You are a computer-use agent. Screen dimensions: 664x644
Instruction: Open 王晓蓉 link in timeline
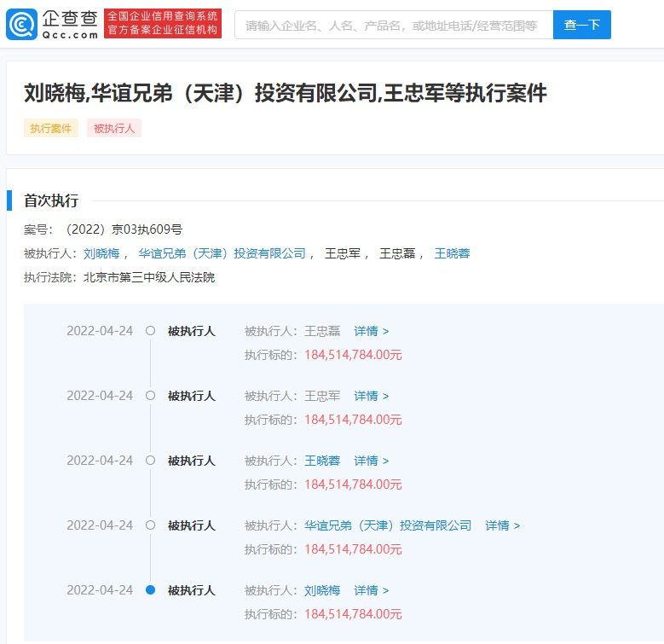322,461
